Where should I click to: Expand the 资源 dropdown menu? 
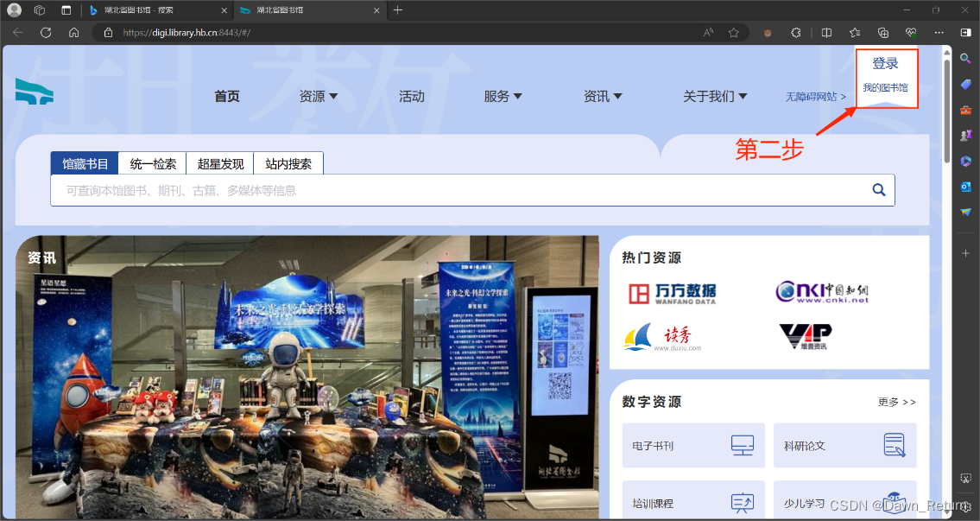click(318, 96)
